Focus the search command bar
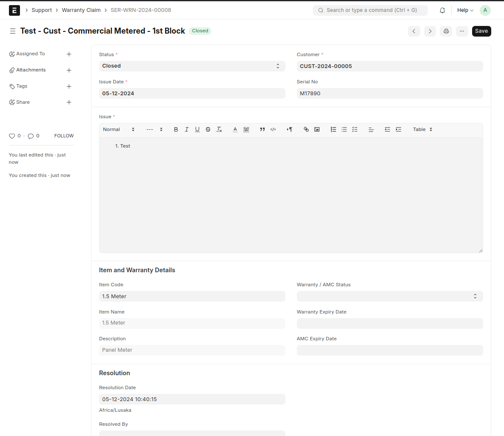 370,10
